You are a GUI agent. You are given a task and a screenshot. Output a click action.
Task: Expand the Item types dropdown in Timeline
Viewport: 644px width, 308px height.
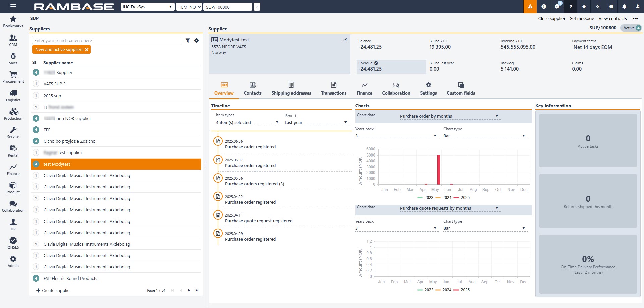pyautogui.click(x=247, y=123)
